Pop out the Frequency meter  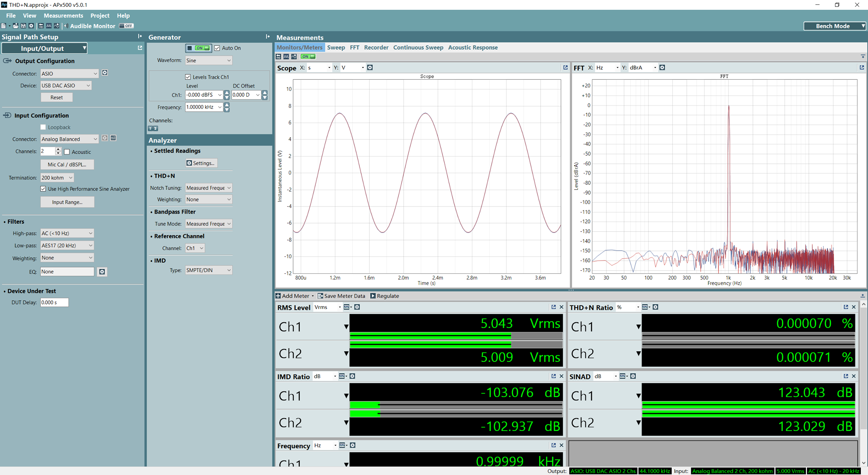(x=554, y=445)
